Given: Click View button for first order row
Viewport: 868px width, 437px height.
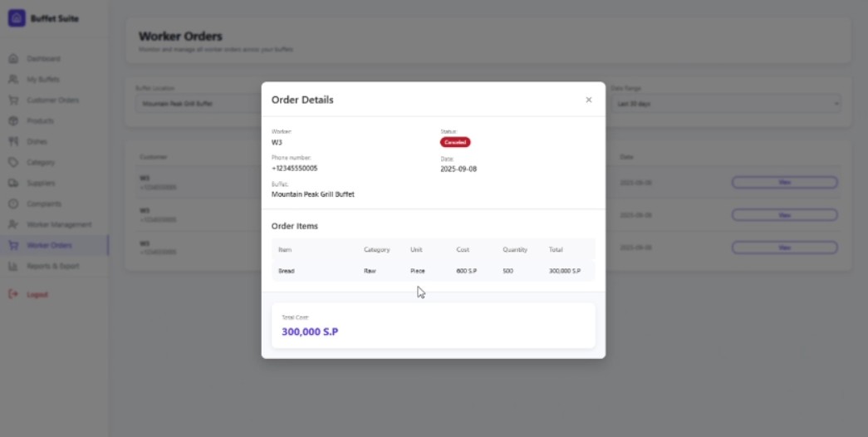Looking at the screenshot, I should point(784,182).
